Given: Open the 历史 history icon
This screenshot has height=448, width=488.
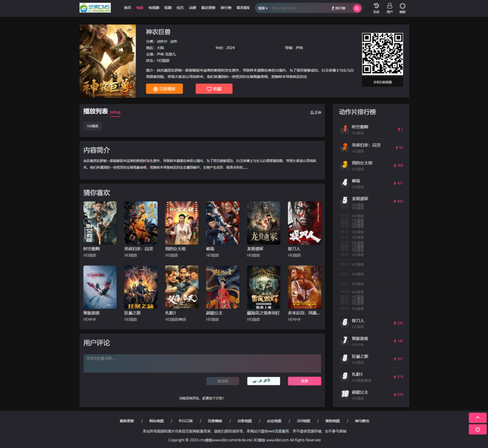Looking at the screenshot, I should tap(376, 8).
